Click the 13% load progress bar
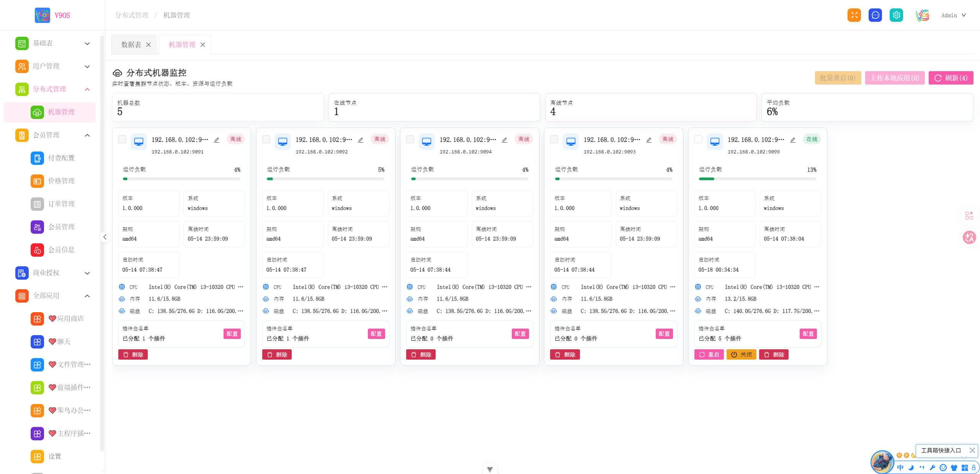Screen dimensions: 980x474 pos(757,179)
